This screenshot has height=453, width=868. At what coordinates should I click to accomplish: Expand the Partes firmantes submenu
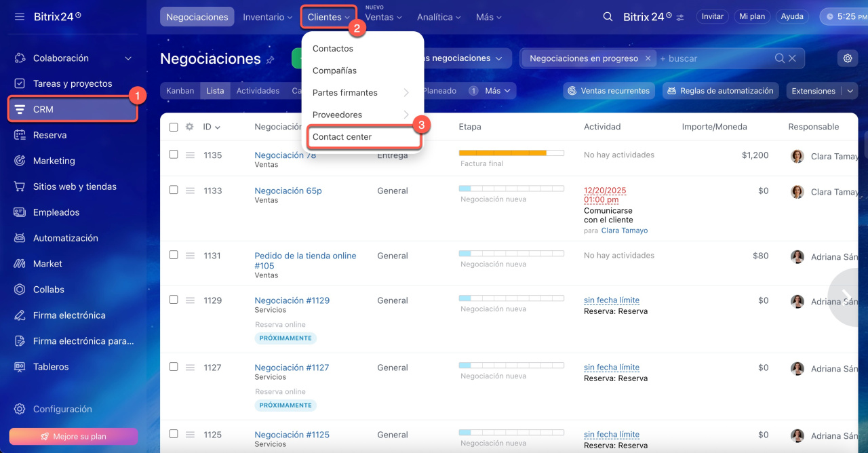tap(406, 93)
